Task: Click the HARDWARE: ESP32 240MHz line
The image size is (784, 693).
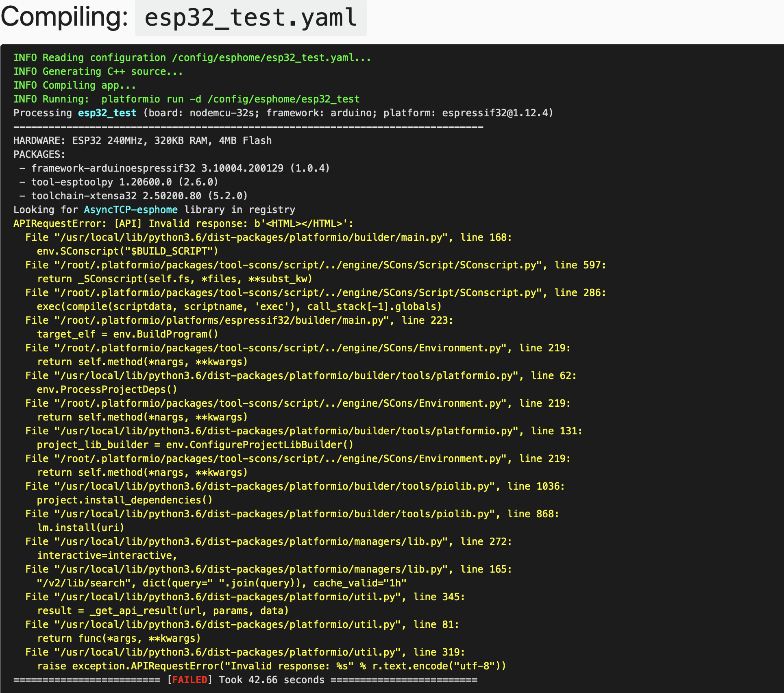Action: point(142,141)
